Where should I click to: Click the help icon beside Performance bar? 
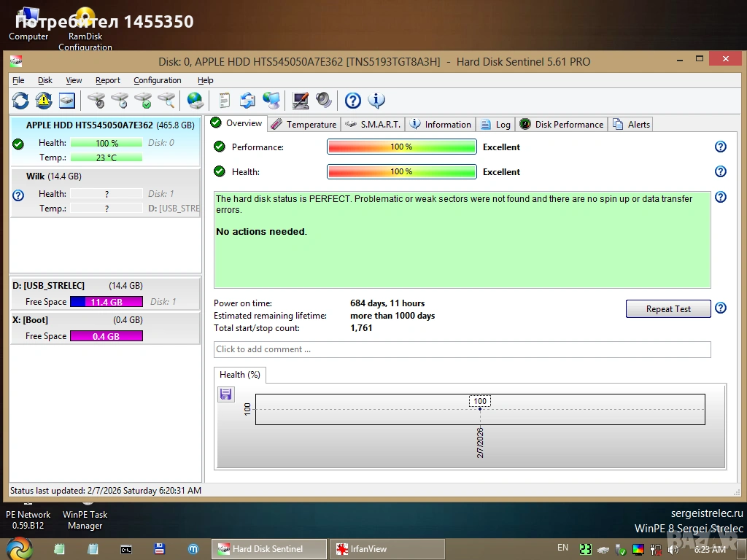click(x=720, y=147)
